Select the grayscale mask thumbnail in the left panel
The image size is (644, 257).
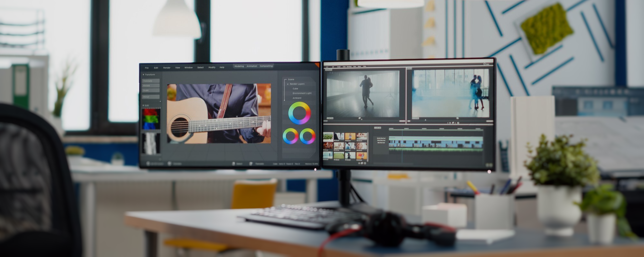[x=151, y=143]
